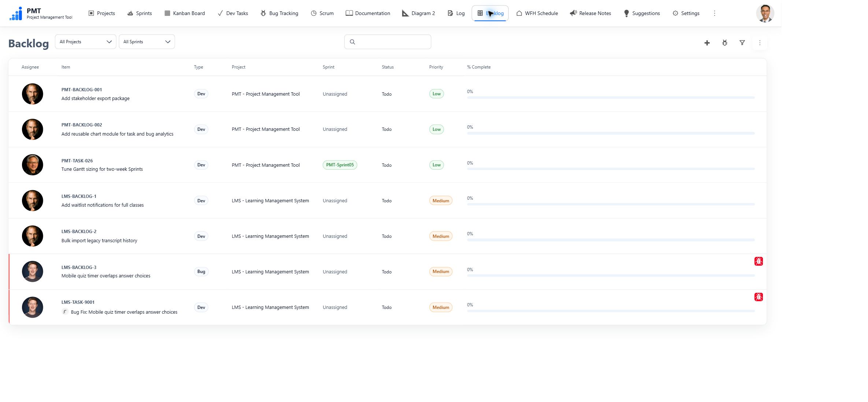
Task: Open the PMT-BACKLOG-001 item link
Action: [82, 89]
